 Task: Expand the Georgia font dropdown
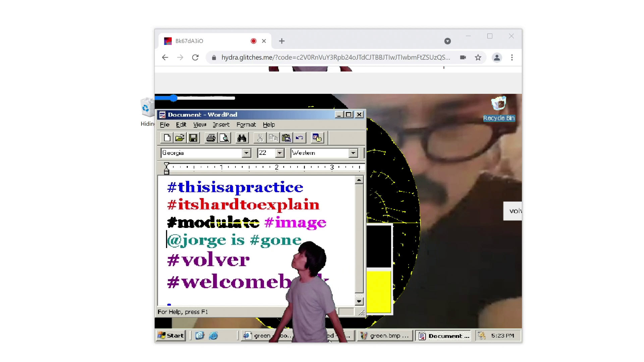coord(247,153)
